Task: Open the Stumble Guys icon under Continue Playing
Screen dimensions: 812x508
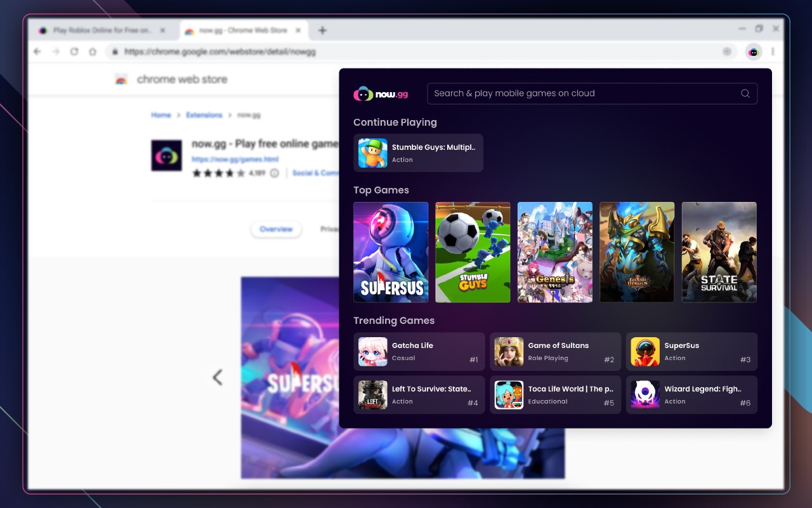Action: 372,153
